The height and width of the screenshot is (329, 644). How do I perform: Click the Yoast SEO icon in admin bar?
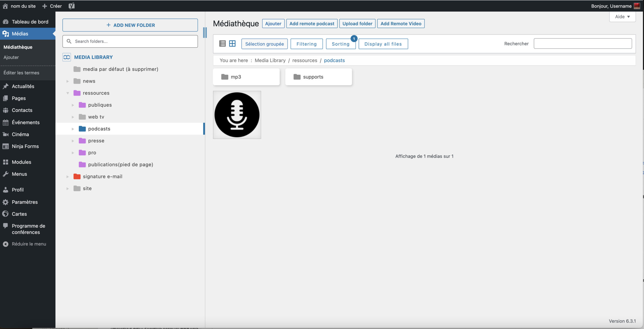(x=71, y=6)
